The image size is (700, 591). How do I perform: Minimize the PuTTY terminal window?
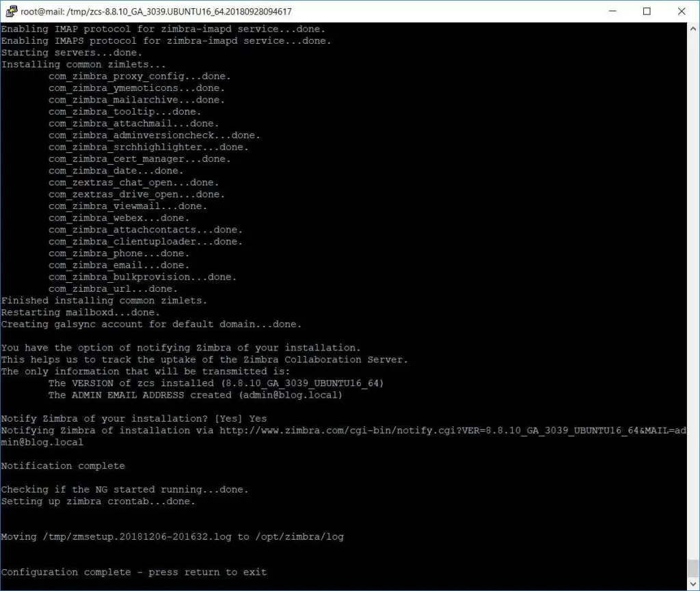612,11
